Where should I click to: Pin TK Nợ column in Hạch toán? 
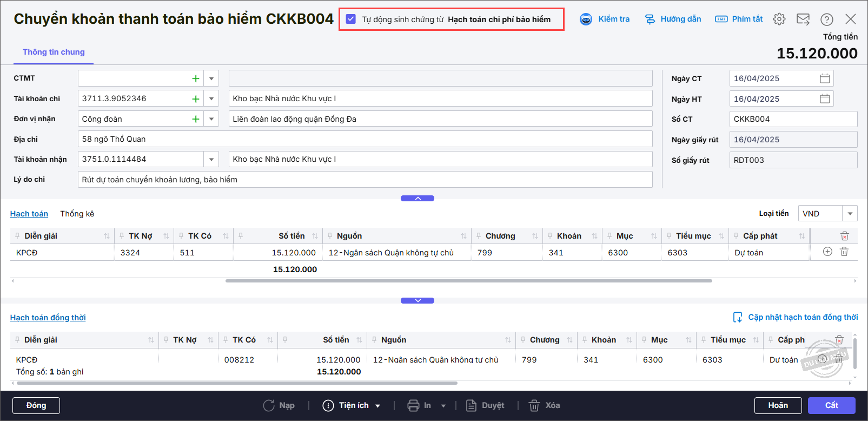click(x=122, y=236)
